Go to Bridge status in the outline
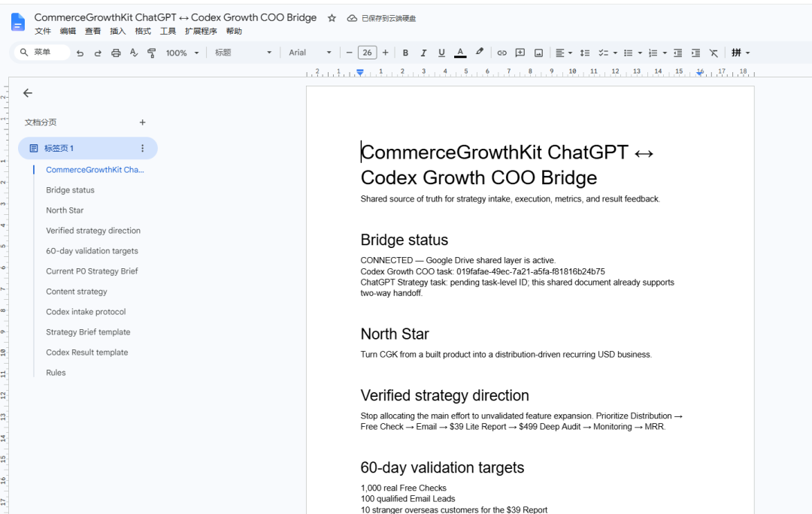The height and width of the screenshot is (514, 812). tap(70, 190)
